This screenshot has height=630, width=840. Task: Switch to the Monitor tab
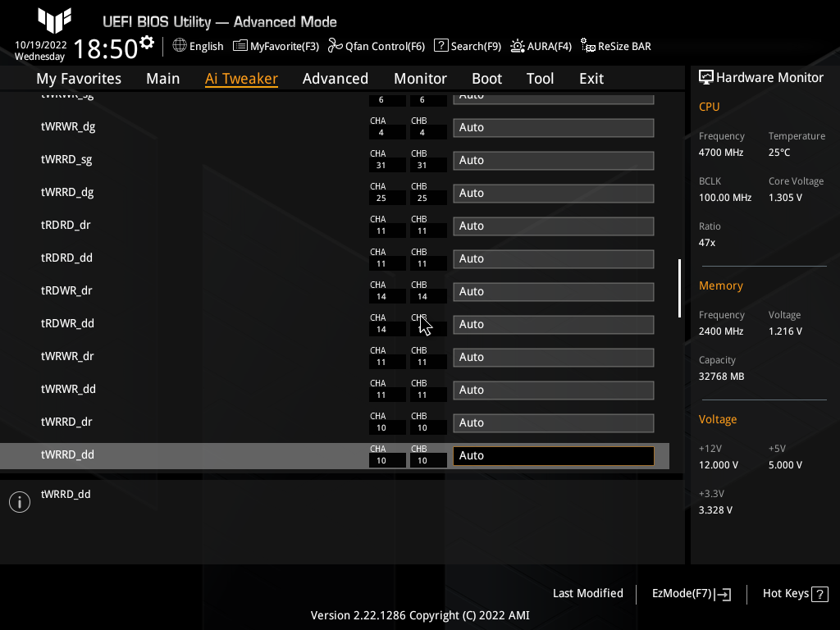pos(420,78)
